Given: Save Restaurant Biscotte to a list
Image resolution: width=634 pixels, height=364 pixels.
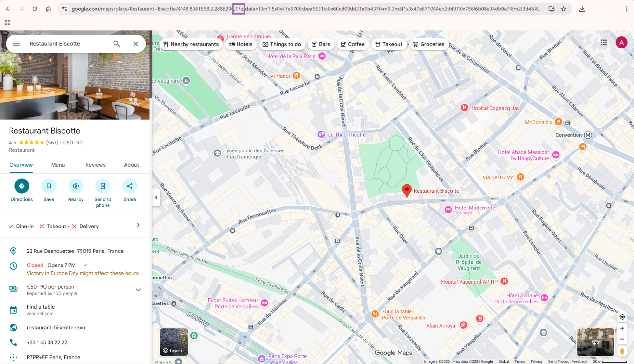Looking at the screenshot, I should (x=49, y=186).
